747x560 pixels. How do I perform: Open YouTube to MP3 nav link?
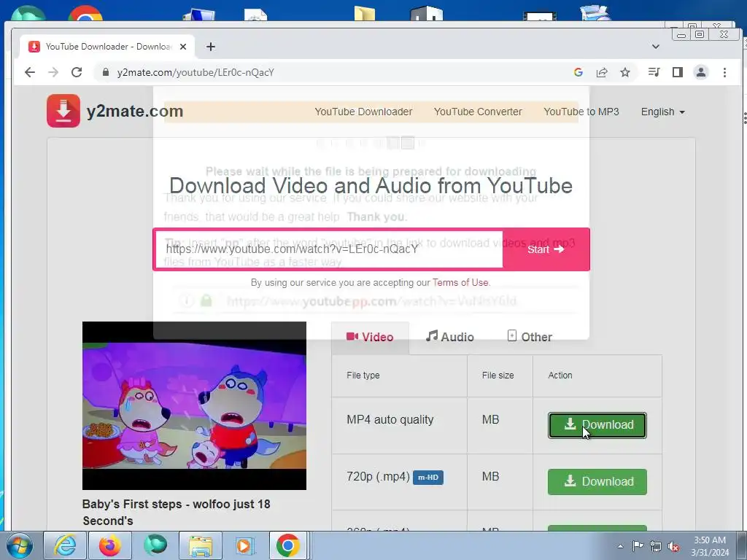tap(581, 112)
